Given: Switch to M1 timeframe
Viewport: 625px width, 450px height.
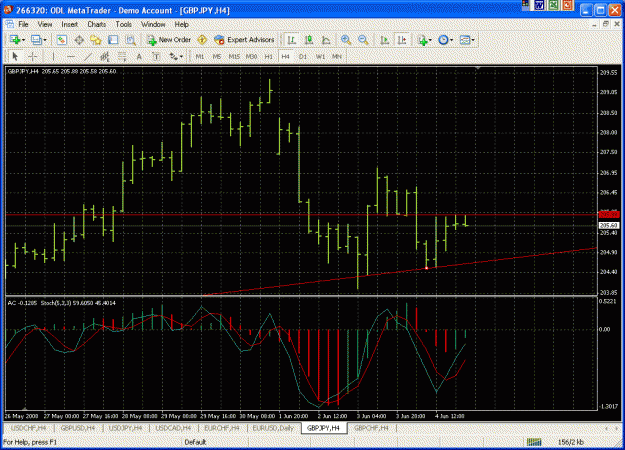Looking at the screenshot, I should [200, 57].
